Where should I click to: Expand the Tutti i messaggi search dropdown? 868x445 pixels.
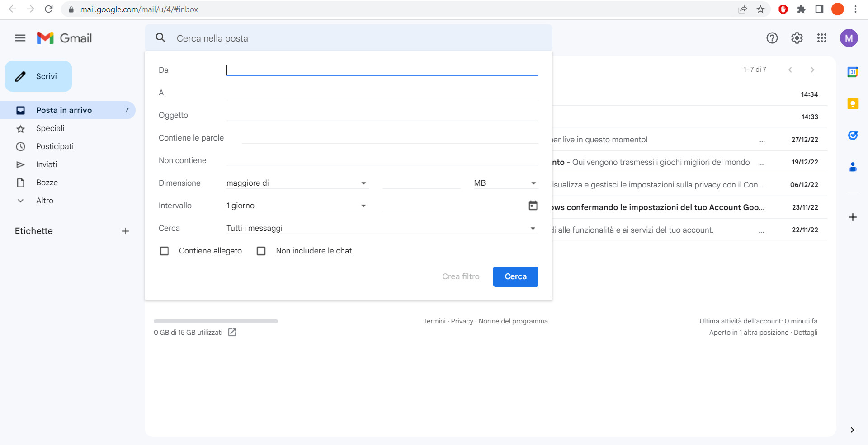[533, 228]
